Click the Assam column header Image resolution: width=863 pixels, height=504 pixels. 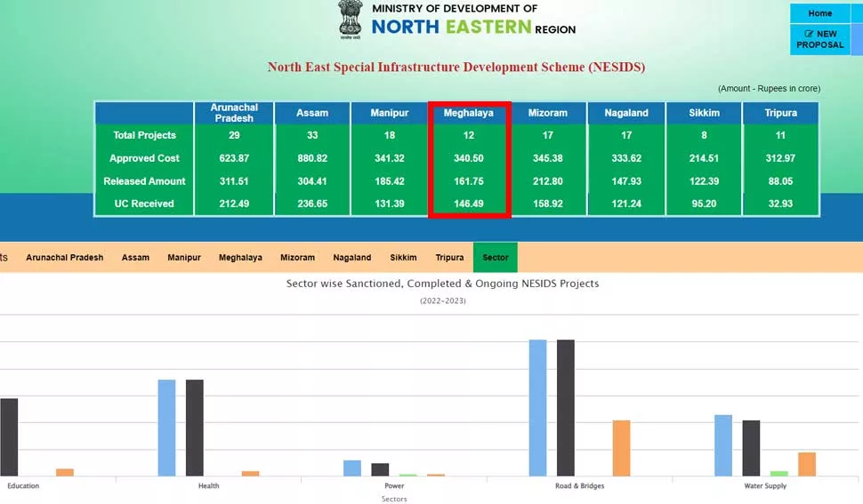[x=312, y=113]
